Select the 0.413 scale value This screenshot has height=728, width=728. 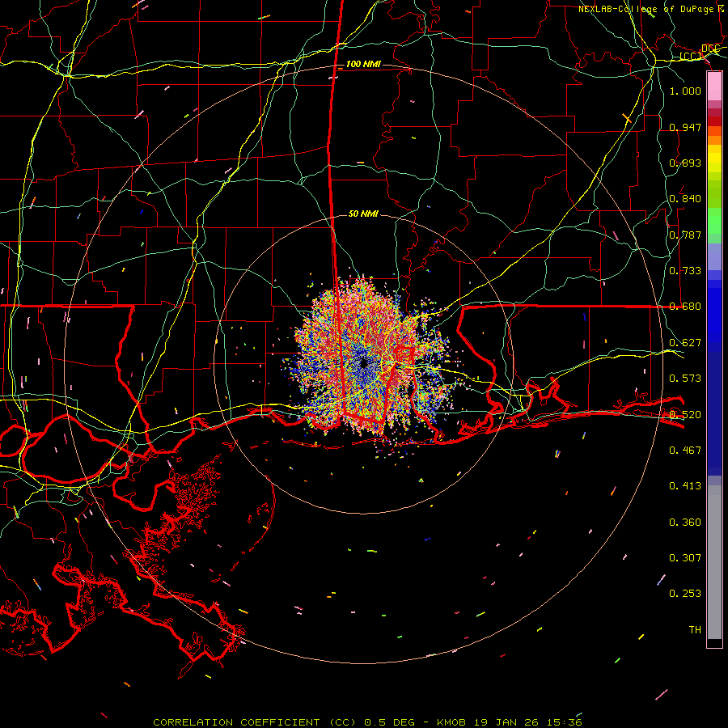685,486
